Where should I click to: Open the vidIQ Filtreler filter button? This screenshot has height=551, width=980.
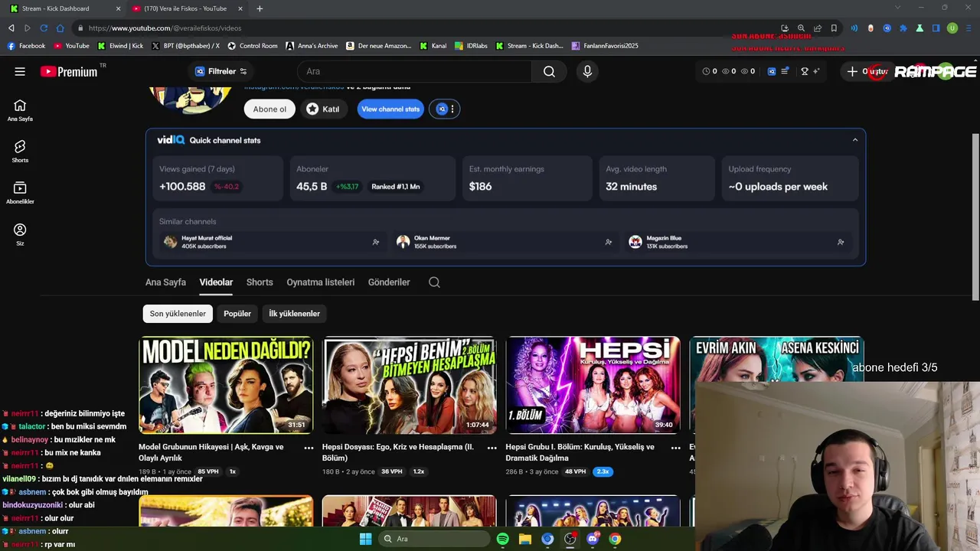point(220,71)
